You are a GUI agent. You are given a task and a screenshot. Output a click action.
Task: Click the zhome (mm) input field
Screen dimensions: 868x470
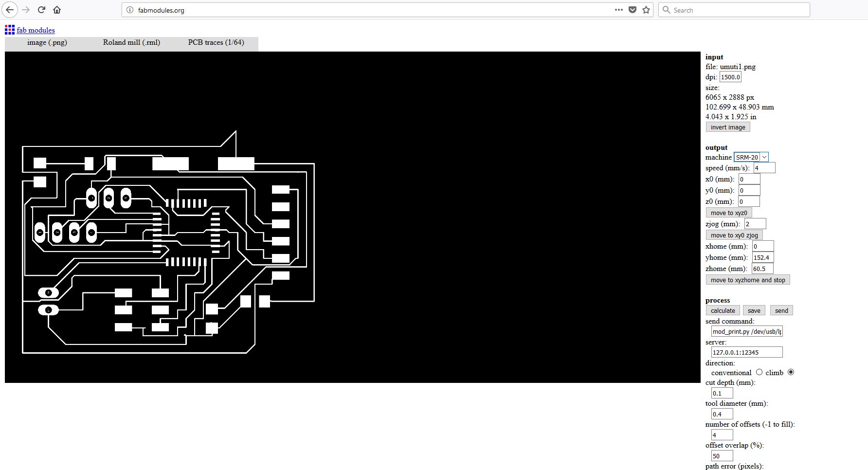[x=762, y=269]
